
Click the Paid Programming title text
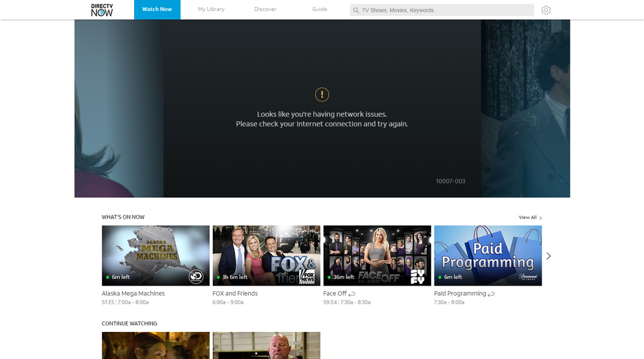(x=460, y=293)
